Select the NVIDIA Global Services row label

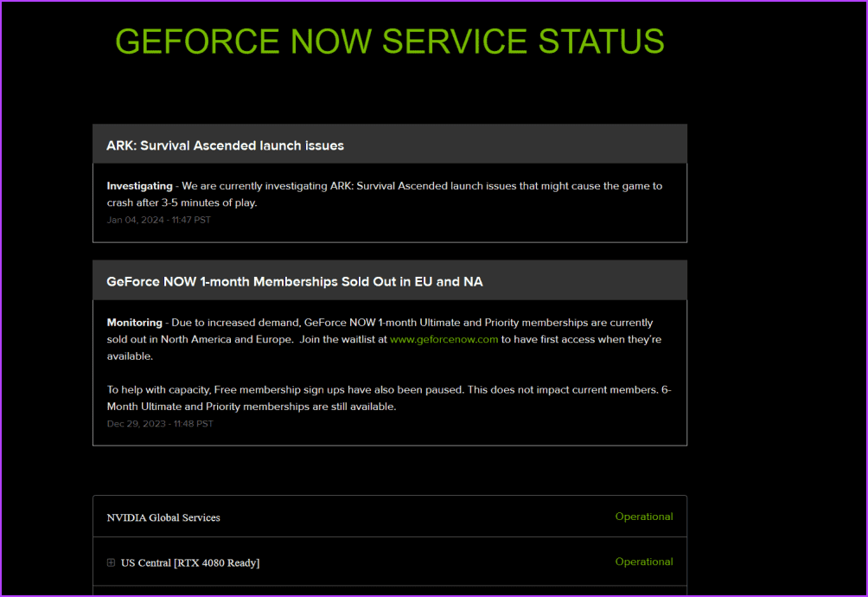pyautogui.click(x=163, y=517)
